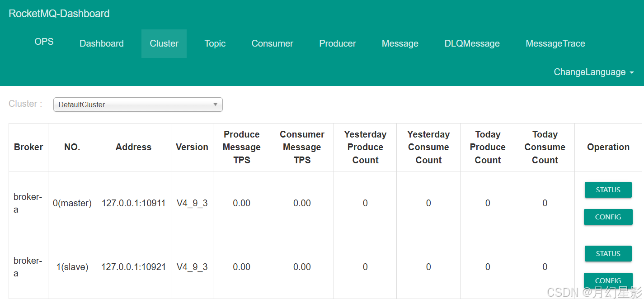The height and width of the screenshot is (304, 644).
Task: Click the Broker column header
Action: [28, 147]
